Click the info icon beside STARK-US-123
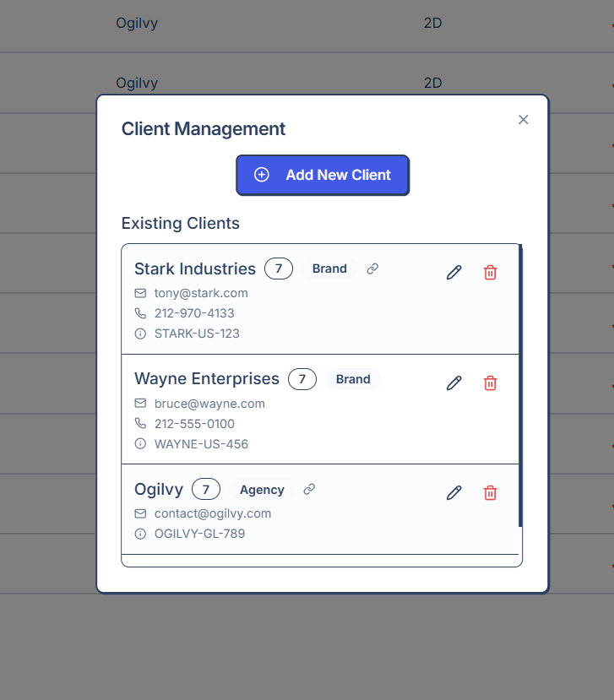The image size is (614, 700). (x=140, y=334)
